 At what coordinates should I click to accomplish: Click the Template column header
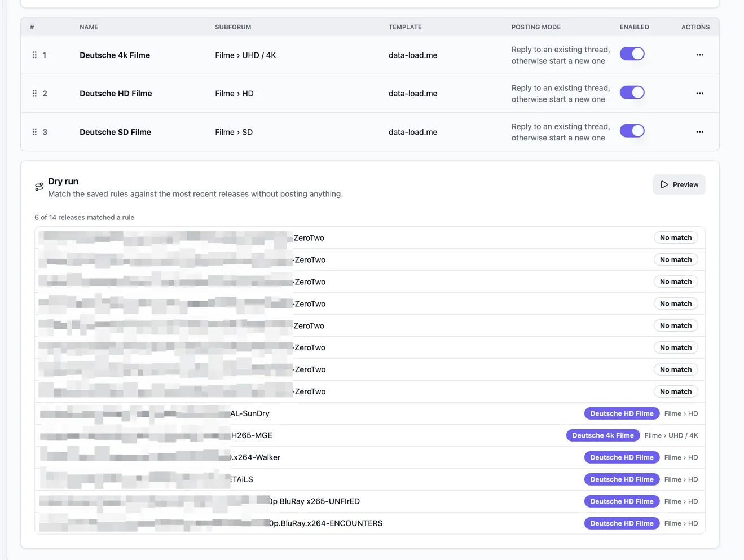[405, 27]
